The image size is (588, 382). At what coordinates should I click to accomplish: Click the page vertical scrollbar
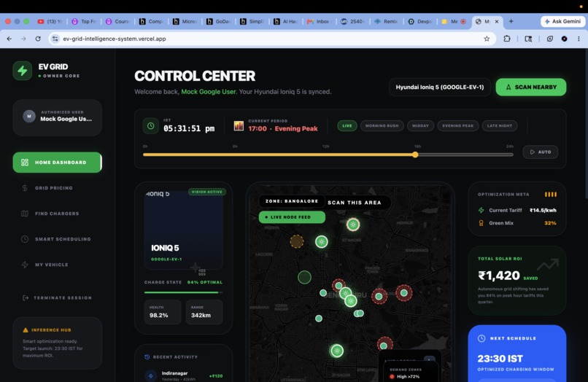pos(586,124)
